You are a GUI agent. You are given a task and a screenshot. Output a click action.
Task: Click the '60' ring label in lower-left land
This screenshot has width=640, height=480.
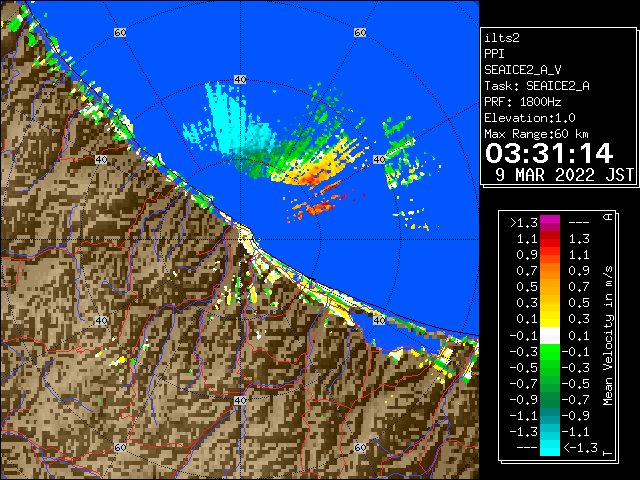120,448
